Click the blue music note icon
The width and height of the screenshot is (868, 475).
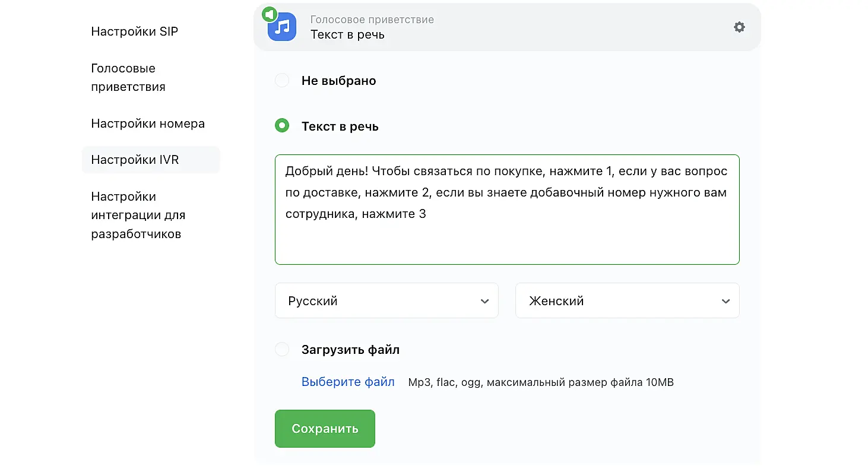click(x=283, y=27)
